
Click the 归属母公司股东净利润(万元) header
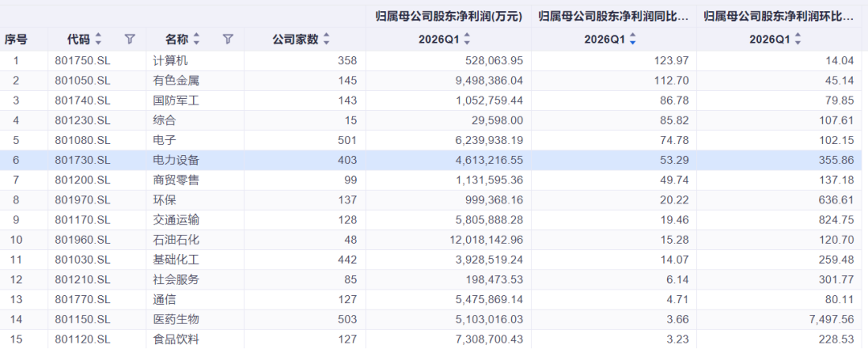(448, 17)
